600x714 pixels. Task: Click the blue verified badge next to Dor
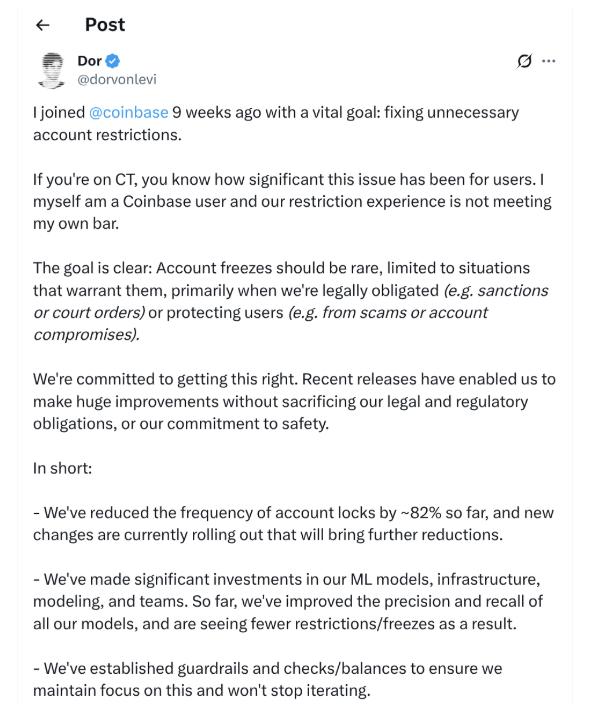(x=112, y=61)
